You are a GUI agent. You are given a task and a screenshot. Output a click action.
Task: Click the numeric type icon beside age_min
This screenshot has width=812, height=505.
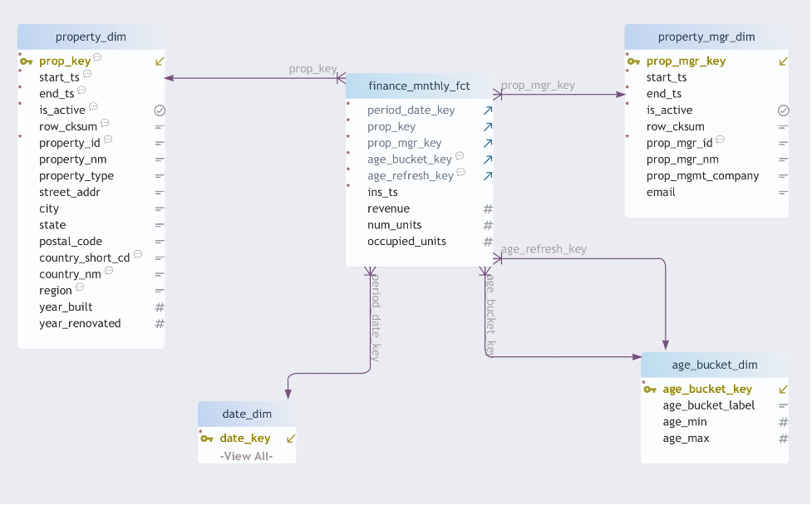tap(782, 422)
